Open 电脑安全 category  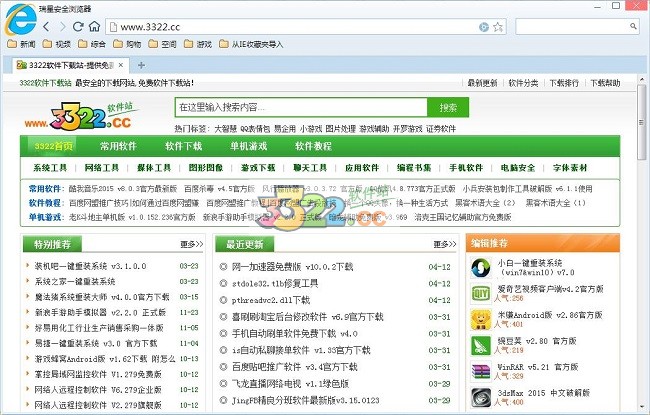point(518,168)
